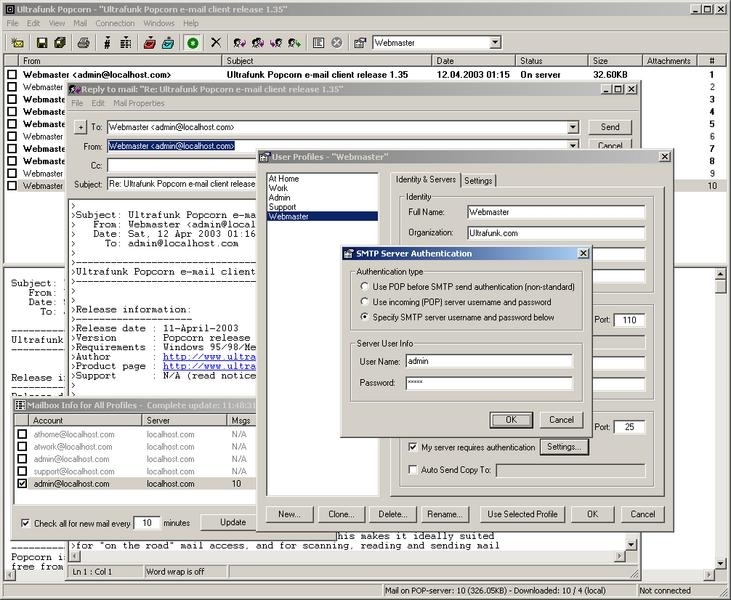Click the plus button beside To
Viewport: 731px width, 600px height.
(x=81, y=127)
